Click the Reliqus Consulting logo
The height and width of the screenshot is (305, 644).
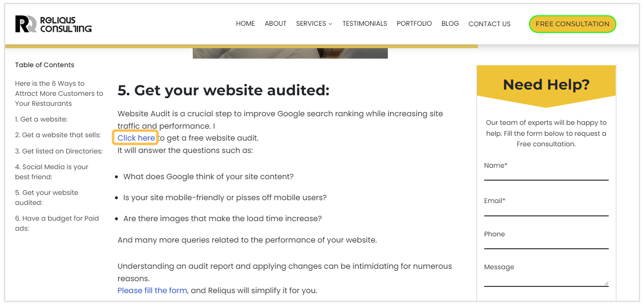(53, 24)
